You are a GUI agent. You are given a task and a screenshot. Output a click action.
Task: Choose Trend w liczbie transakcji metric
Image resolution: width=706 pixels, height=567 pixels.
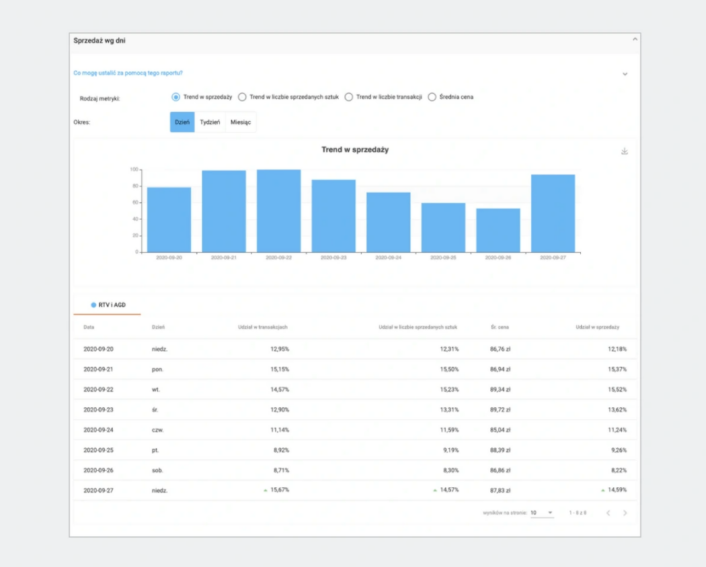click(x=349, y=97)
